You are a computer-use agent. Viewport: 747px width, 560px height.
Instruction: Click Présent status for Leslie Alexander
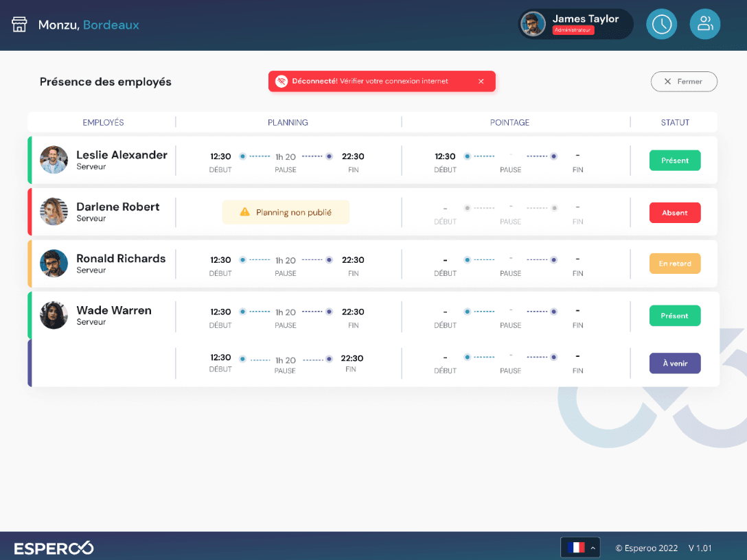pos(674,161)
